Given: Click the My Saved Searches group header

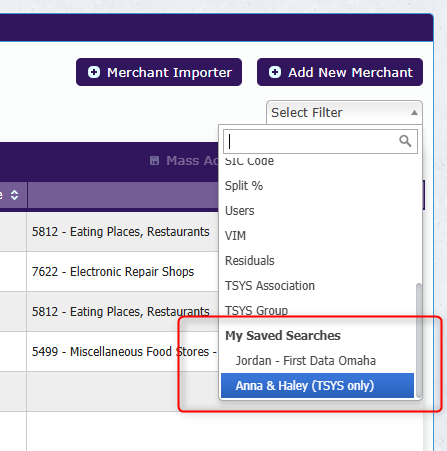Looking at the screenshot, I should click(283, 336).
